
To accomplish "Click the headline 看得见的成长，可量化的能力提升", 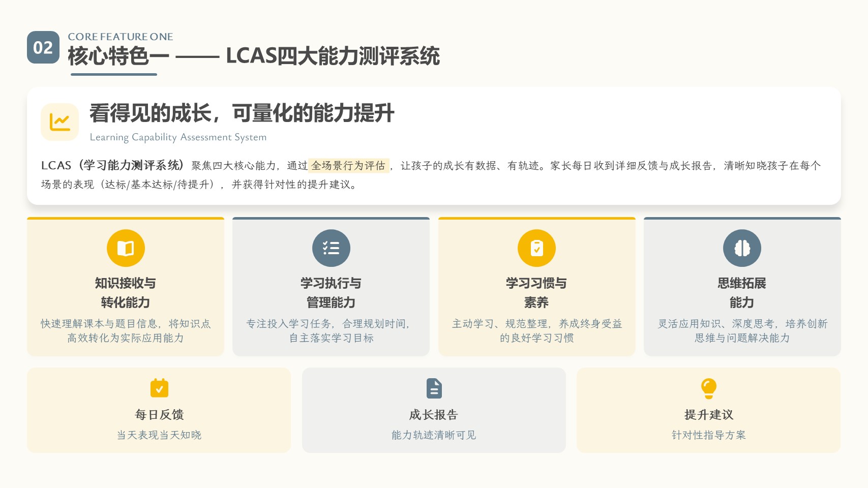I will (x=242, y=113).
